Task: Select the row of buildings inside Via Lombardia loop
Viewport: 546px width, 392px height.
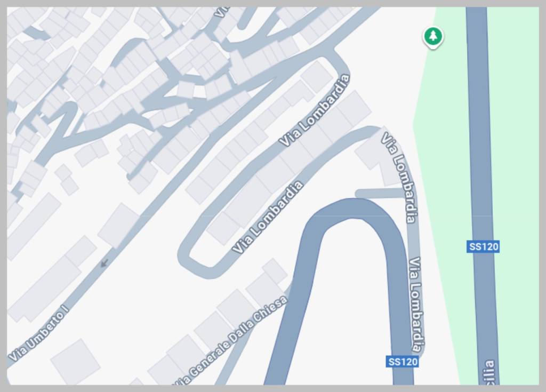Action: click(289, 167)
